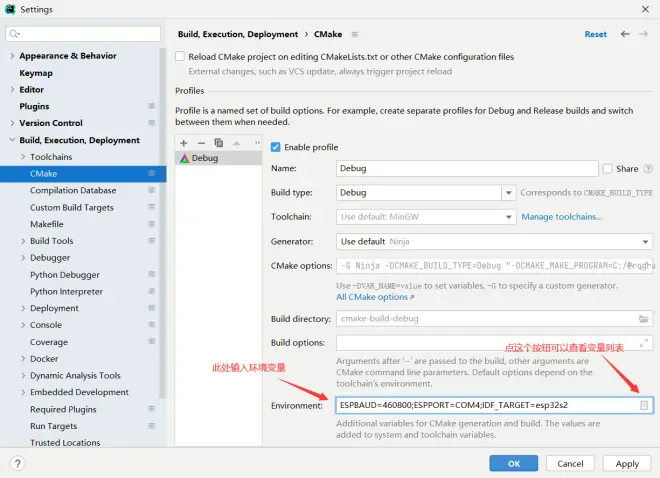Click the project icon on the Run Targets row
Screen dimensions: 660x478
tap(152, 426)
